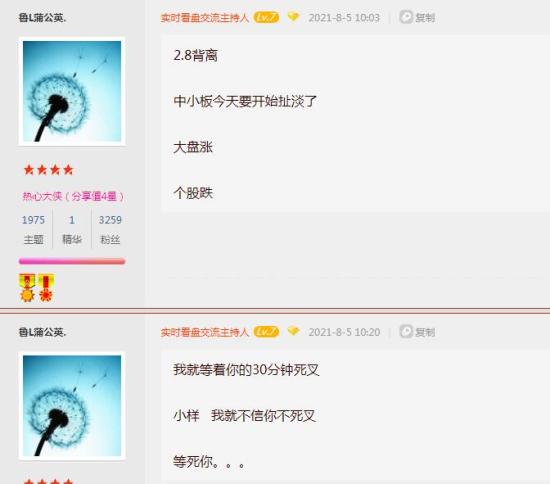Click the pink progress bar under the user stats
Viewport: 550px width, 484px height.
[72, 261]
